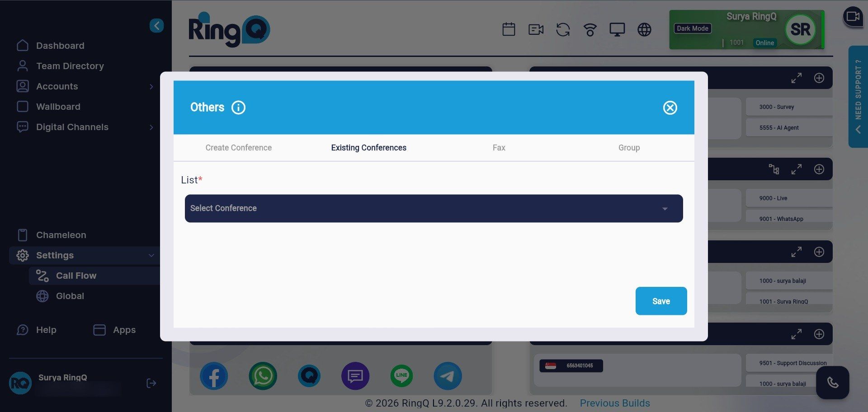
Task: Expand panel containing 9501 - Support Discussion
Action: tap(797, 334)
